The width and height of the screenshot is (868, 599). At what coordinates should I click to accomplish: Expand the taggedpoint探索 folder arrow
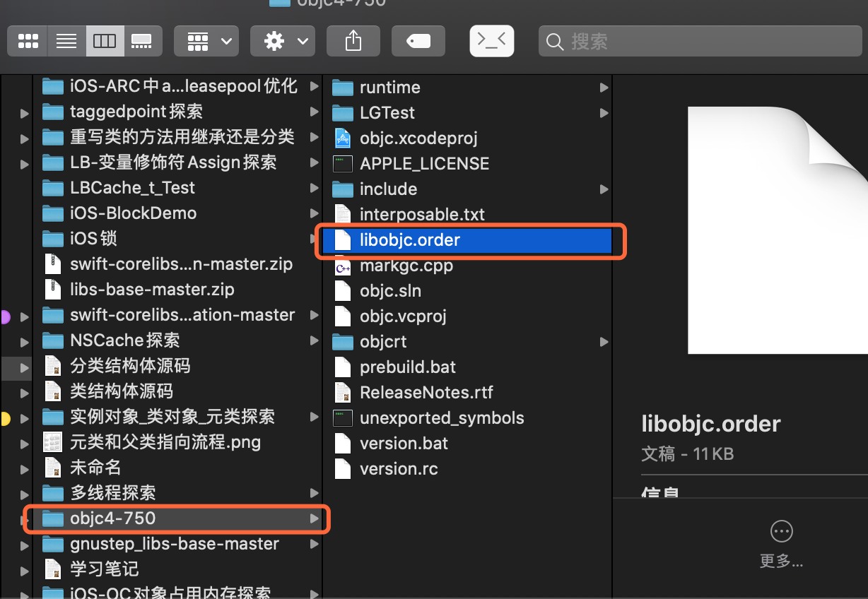[x=314, y=112]
